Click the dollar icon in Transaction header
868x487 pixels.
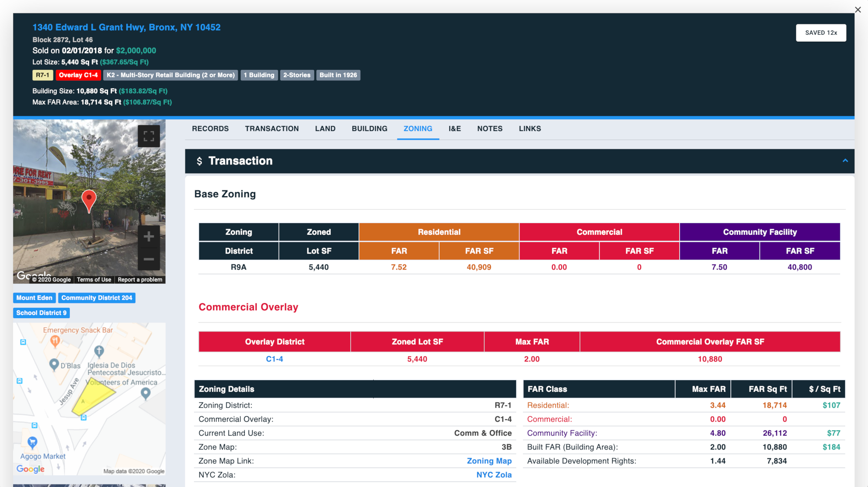click(x=199, y=161)
